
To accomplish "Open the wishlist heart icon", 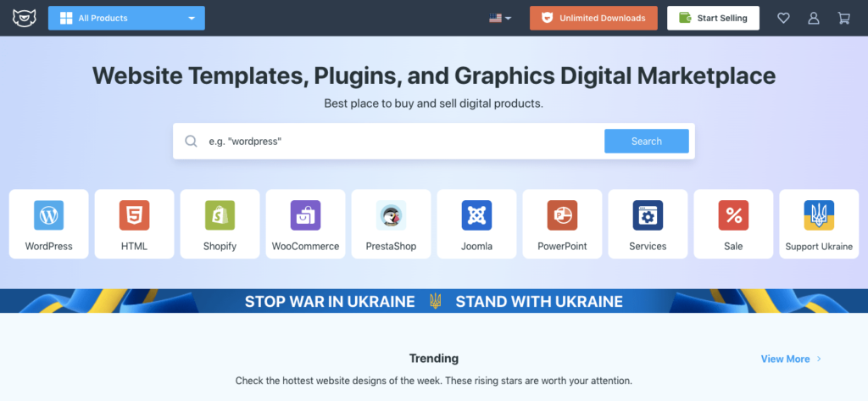I will coord(783,18).
